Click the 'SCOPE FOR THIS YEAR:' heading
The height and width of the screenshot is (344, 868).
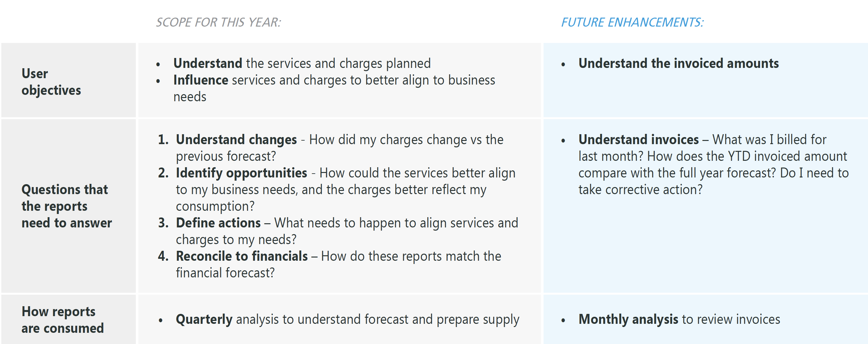point(218,22)
